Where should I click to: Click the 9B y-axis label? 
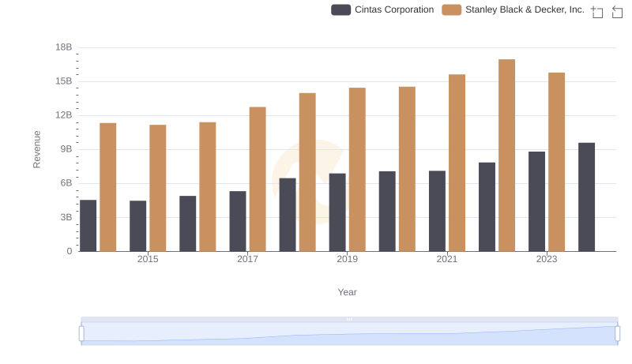[66, 149]
